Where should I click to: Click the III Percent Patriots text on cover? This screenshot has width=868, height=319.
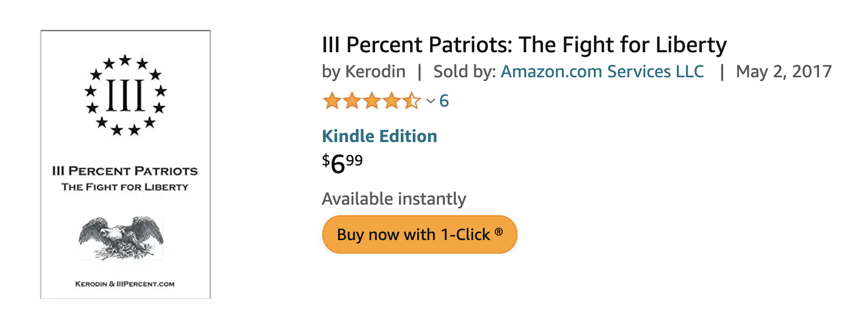pyautogui.click(x=125, y=171)
